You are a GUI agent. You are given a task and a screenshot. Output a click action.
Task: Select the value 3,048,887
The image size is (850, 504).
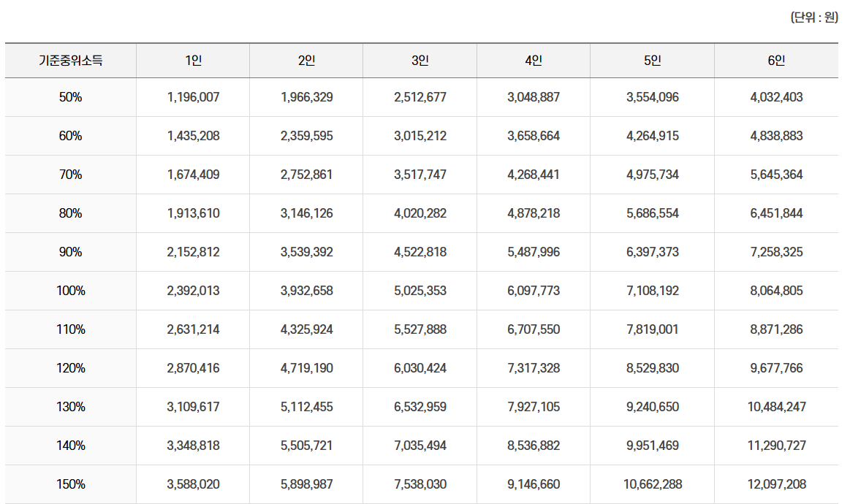pyautogui.click(x=534, y=97)
